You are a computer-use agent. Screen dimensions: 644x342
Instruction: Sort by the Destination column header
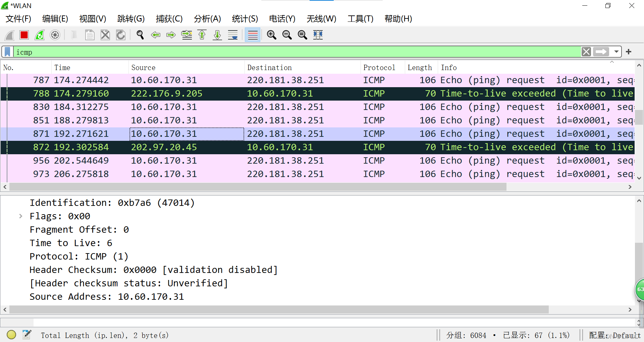pyautogui.click(x=303, y=68)
